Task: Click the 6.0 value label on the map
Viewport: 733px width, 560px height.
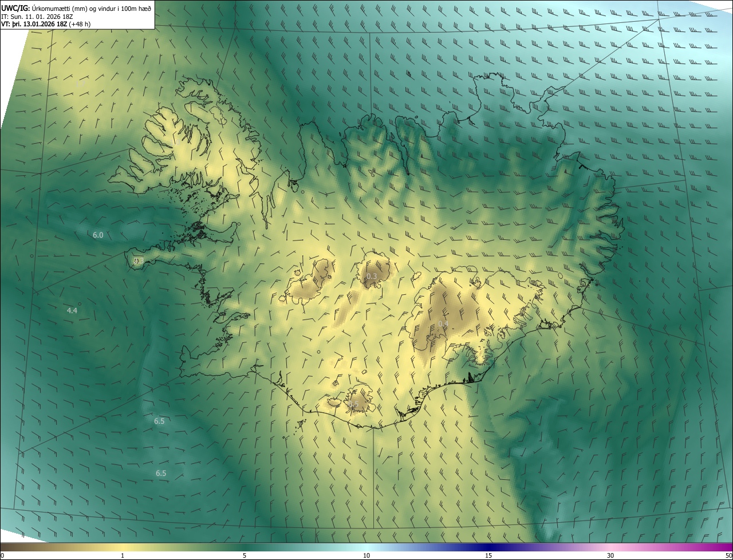Action: tap(98, 235)
